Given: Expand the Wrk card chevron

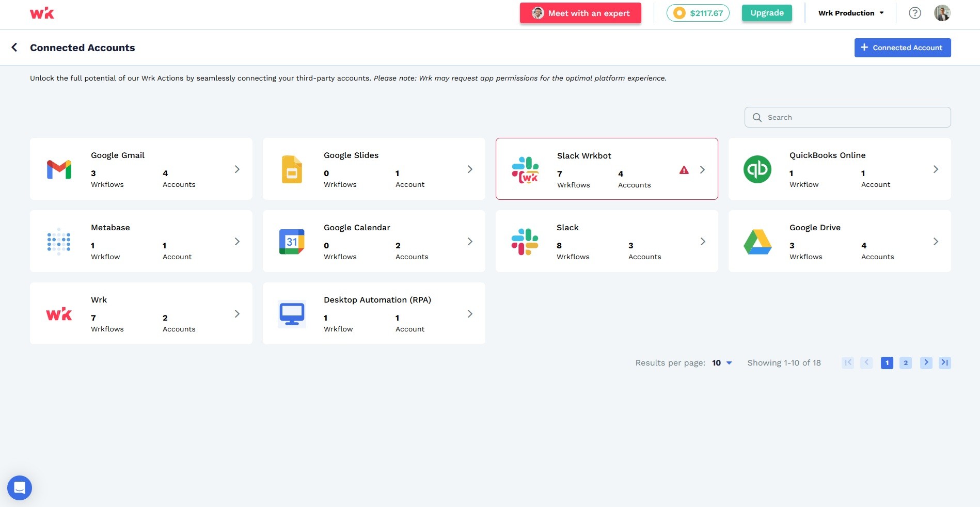Looking at the screenshot, I should [237, 313].
